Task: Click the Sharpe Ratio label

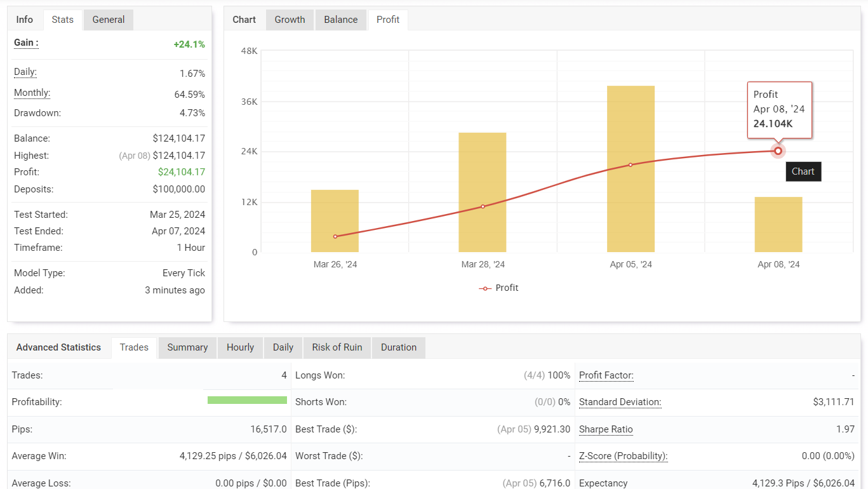Action: [606, 429]
